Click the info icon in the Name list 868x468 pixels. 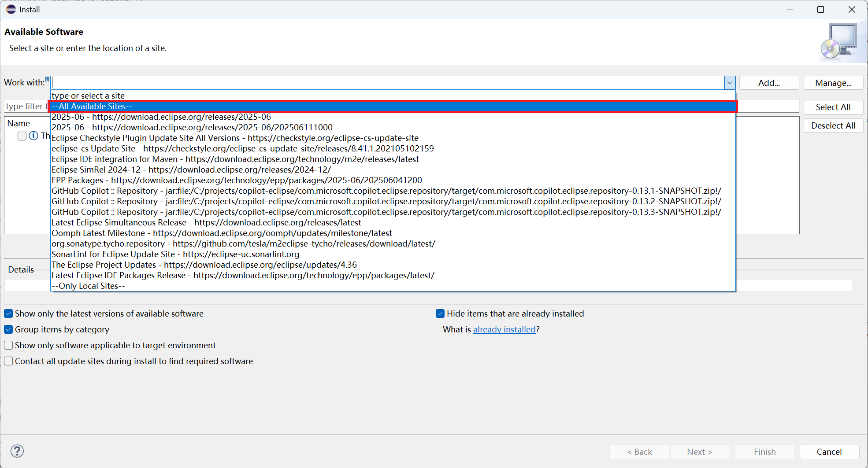(x=33, y=136)
